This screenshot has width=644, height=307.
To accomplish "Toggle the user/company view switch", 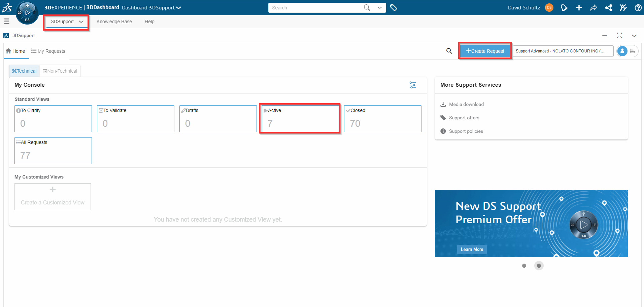I will pos(628,51).
